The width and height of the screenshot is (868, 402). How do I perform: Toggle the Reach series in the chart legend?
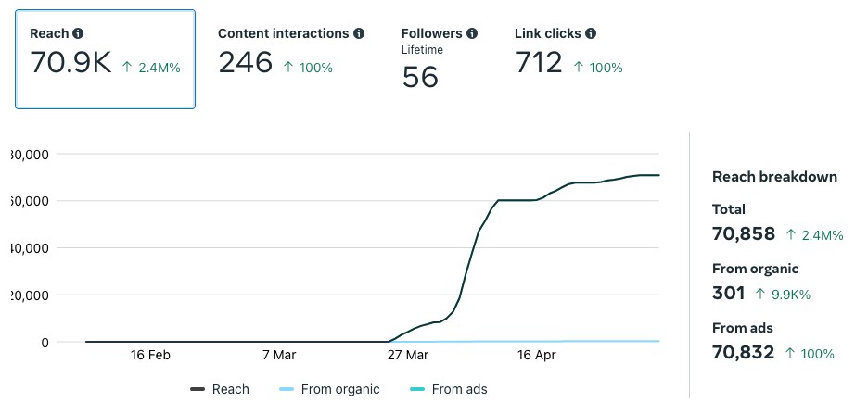(220, 389)
